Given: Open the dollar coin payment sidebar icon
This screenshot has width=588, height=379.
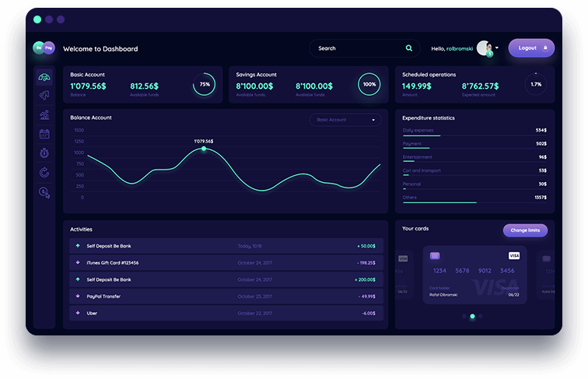Looking at the screenshot, I should [x=44, y=192].
